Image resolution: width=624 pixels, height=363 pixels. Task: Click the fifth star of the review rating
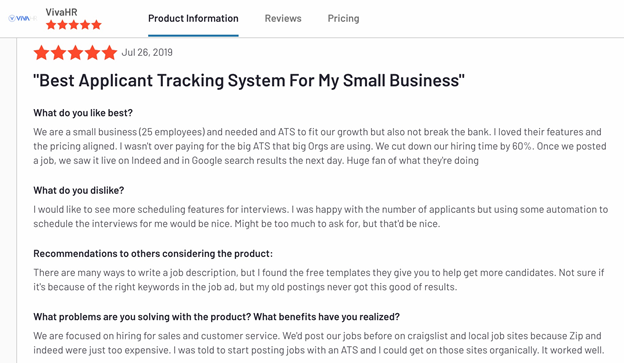tap(109, 53)
